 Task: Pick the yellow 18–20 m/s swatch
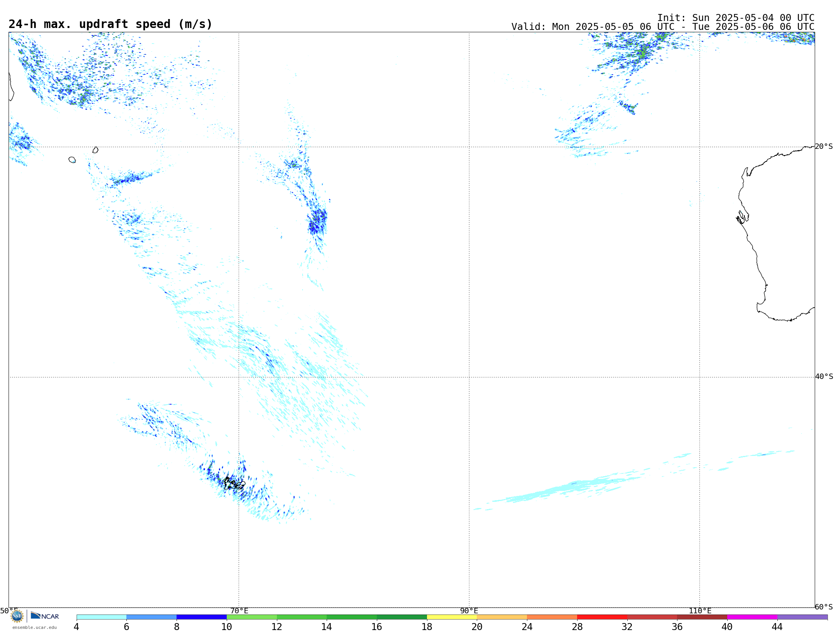452,617
